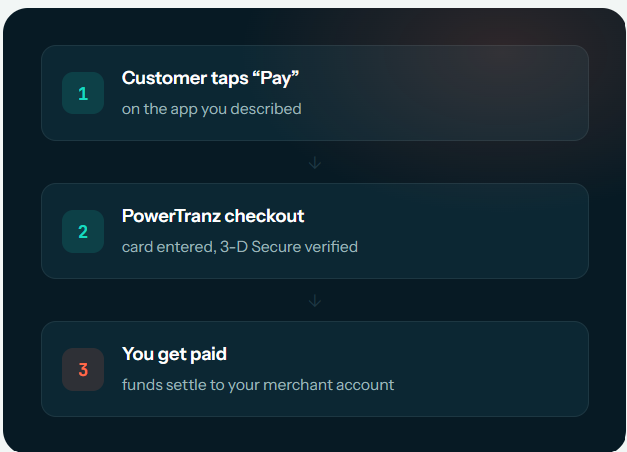The image size is (627, 452).
Task: Click the step 1 number badge
Action: [x=83, y=93]
